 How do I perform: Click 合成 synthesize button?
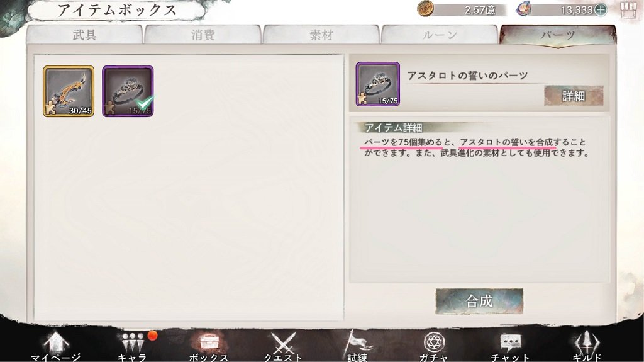pos(479,301)
